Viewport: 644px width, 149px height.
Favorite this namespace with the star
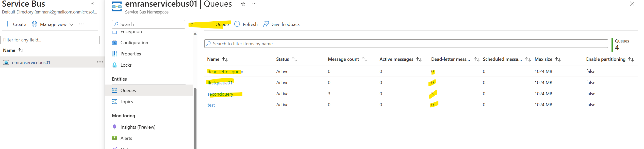(x=243, y=4)
